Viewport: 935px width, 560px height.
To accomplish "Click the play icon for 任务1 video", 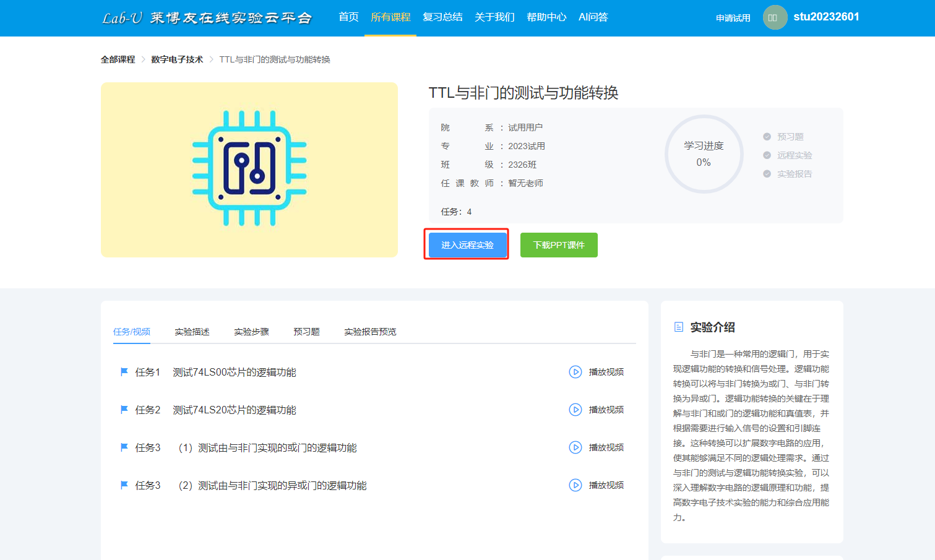I will tap(575, 372).
